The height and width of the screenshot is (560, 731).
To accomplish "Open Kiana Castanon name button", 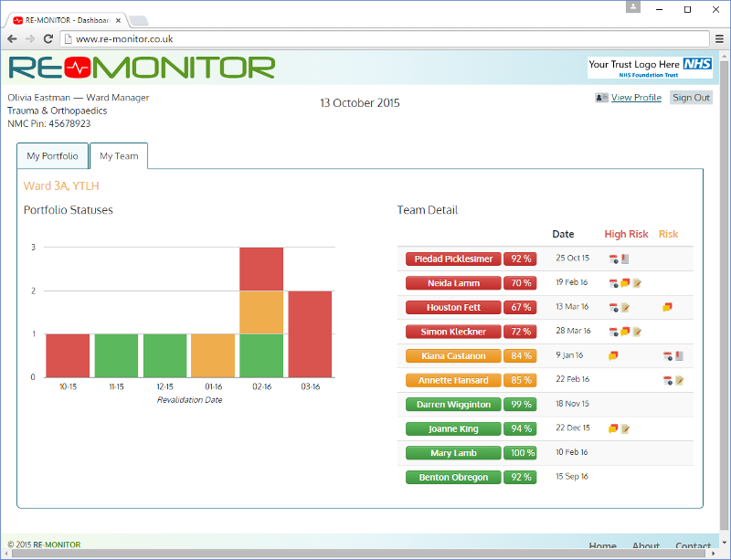I will (x=453, y=355).
